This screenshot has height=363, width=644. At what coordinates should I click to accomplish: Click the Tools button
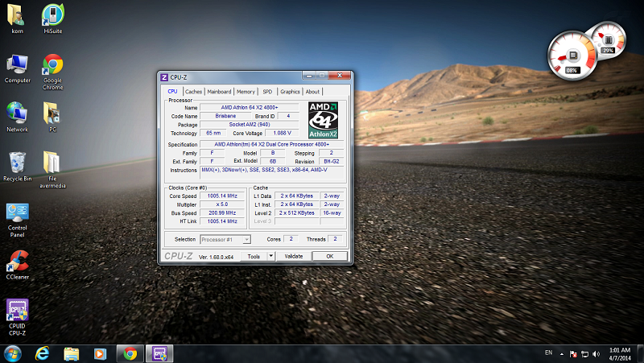click(254, 256)
